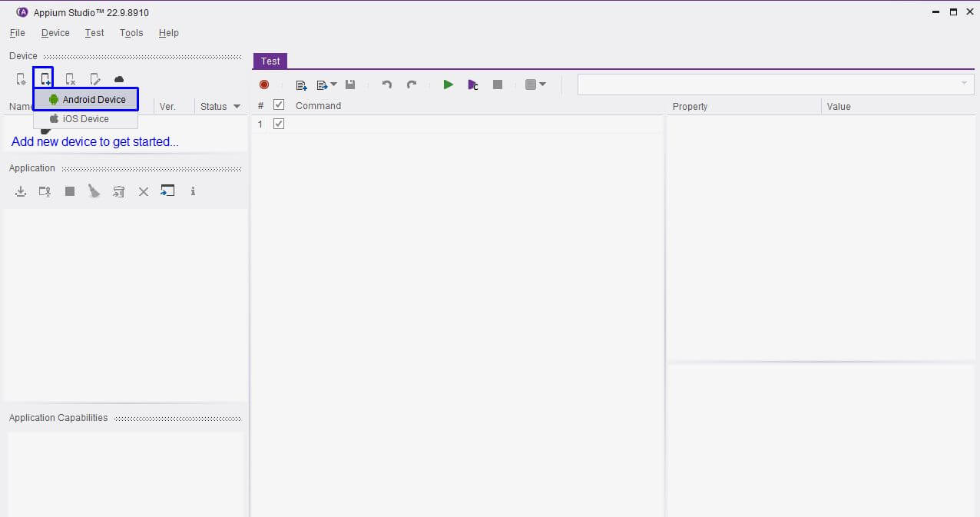Open the Tools menu
This screenshot has width=980, height=517.
pos(131,33)
